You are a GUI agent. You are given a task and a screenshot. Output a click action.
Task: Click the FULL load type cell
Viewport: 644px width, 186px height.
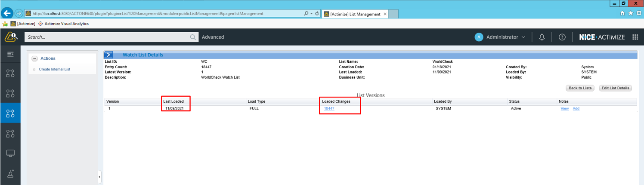coord(254,108)
